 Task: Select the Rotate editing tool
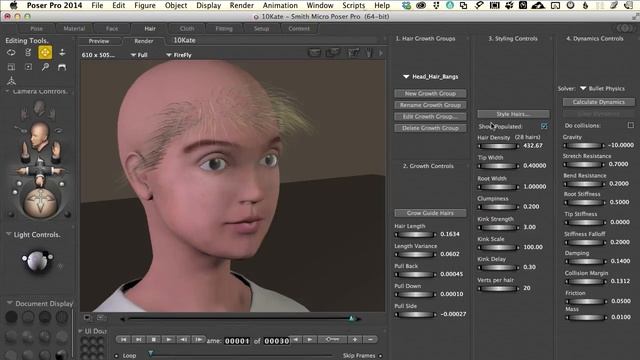coord(11,53)
